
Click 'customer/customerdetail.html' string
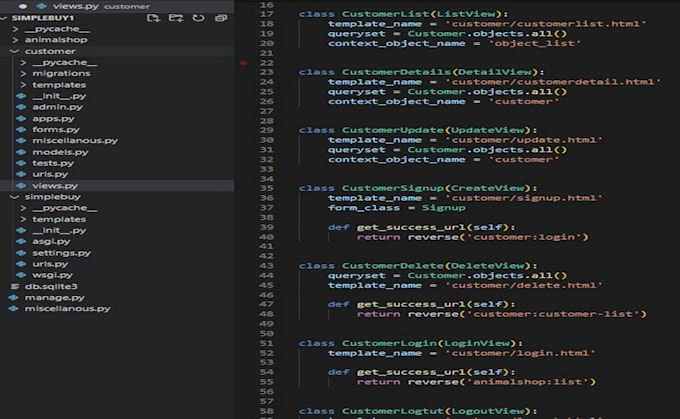[x=553, y=82]
